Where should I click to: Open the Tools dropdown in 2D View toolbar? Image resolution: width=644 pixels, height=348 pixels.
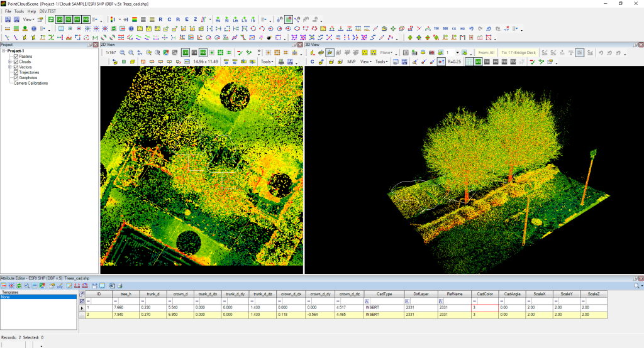point(267,62)
